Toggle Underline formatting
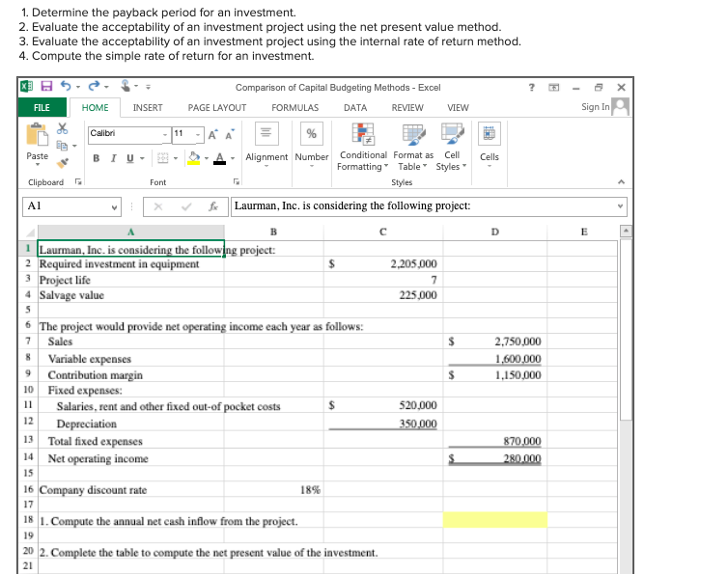 (x=130, y=158)
